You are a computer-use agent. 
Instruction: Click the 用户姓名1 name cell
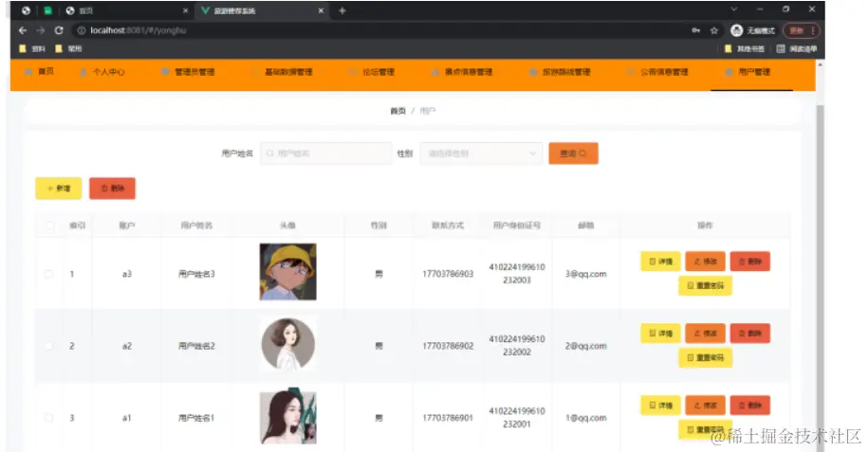[x=196, y=418]
